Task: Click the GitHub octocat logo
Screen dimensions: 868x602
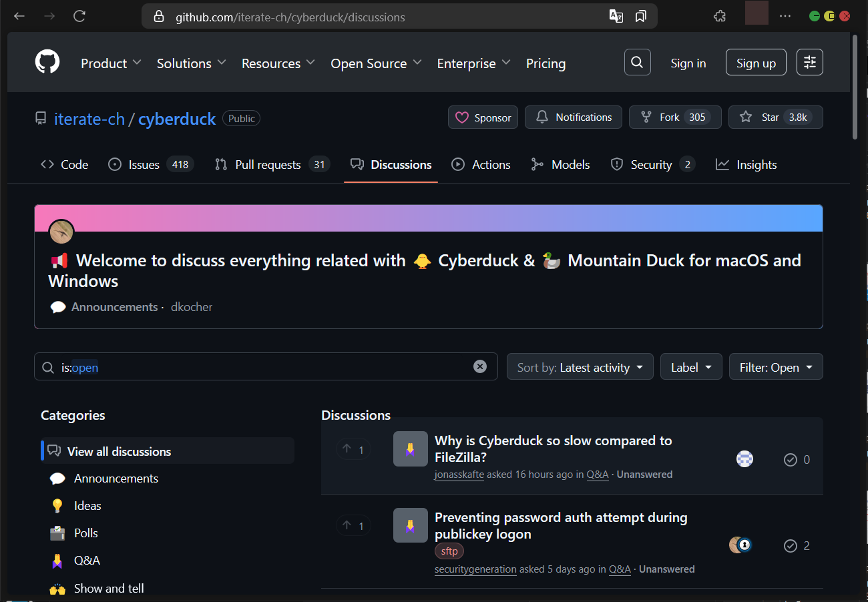Action: (47, 63)
